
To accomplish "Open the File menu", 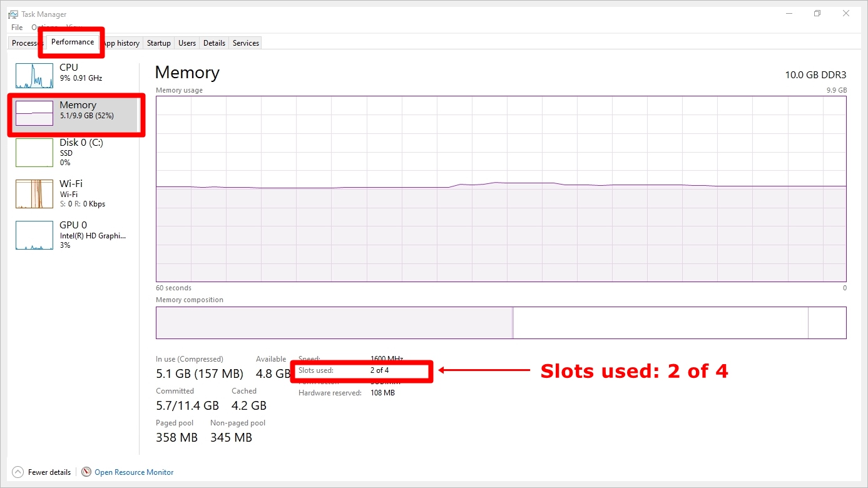I will click(x=16, y=27).
